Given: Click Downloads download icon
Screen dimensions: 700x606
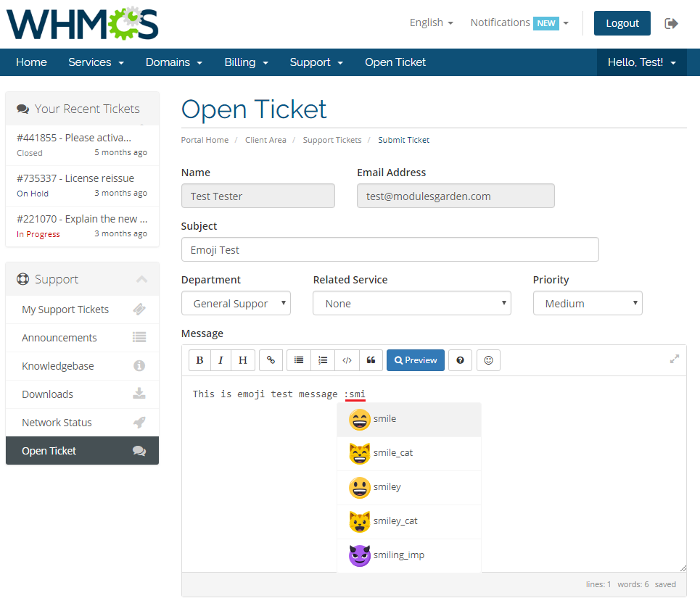Looking at the screenshot, I should 139,394.
